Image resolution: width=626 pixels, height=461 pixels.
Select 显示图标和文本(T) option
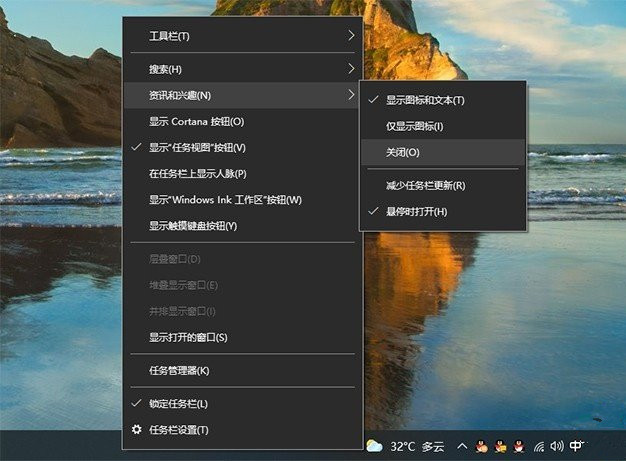point(425,99)
